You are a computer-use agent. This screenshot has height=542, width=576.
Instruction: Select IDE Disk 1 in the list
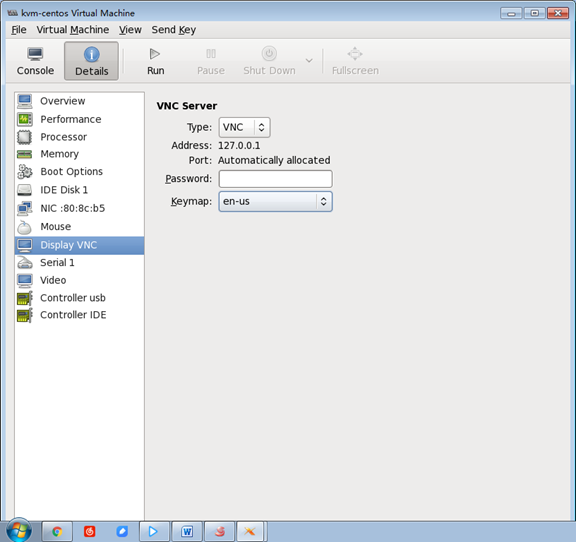tap(79, 190)
